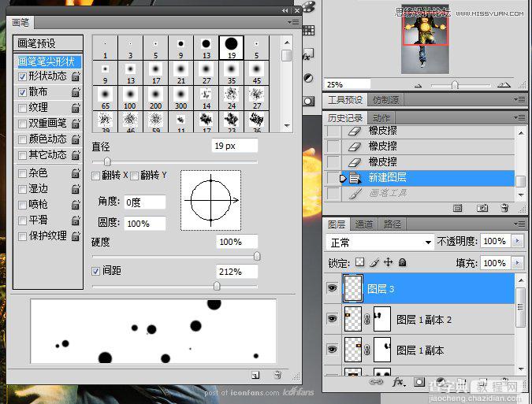Image resolution: width=532 pixels, height=404 pixels.
Task: Delete history state trash icon
Action: coord(505,207)
